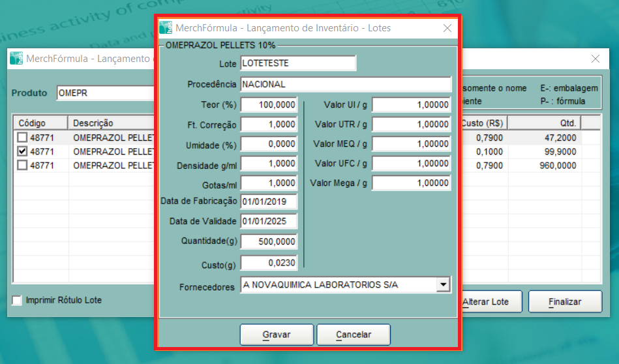Image resolution: width=619 pixels, height=364 pixels.
Task: Select the Valor UI / g field
Action: tap(412, 105)
